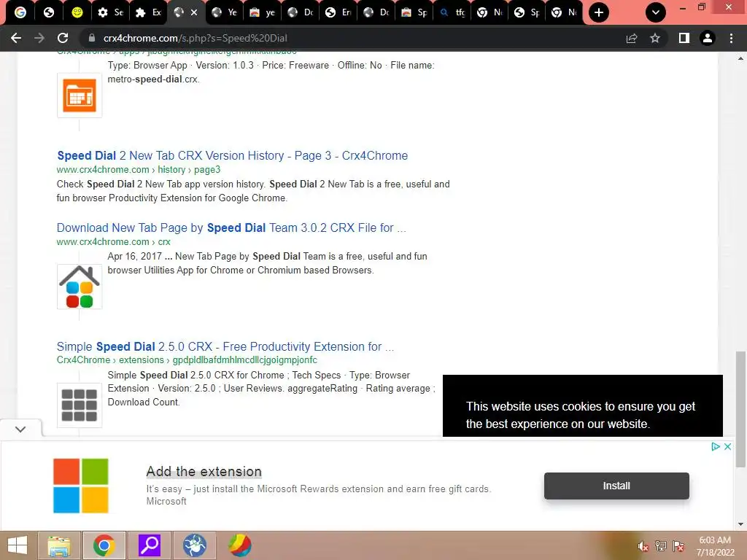
Task: Click the 'Add the extension' ad headline
Action: (x=204, y=472)
